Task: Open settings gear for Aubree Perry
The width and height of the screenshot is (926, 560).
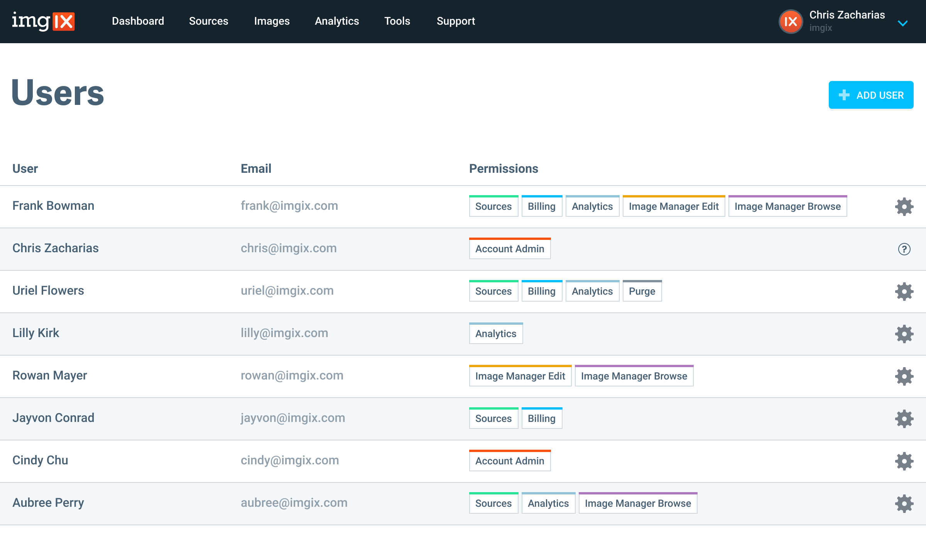Action: (x=904, y=503)
